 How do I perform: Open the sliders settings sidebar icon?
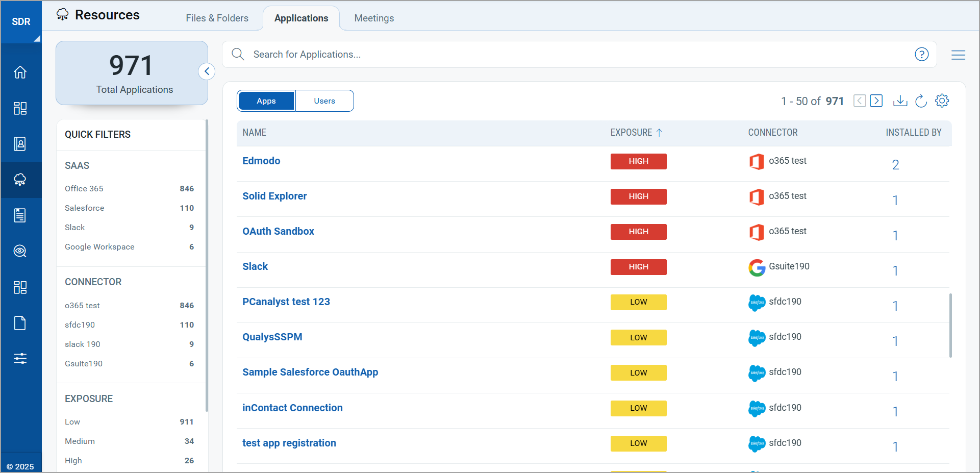click(x=20, y=359)
